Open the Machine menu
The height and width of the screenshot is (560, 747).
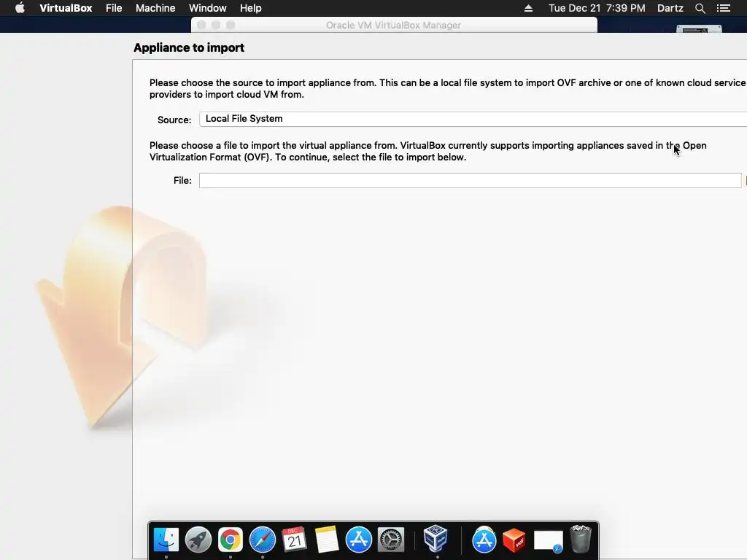click(x=155, y=8)
